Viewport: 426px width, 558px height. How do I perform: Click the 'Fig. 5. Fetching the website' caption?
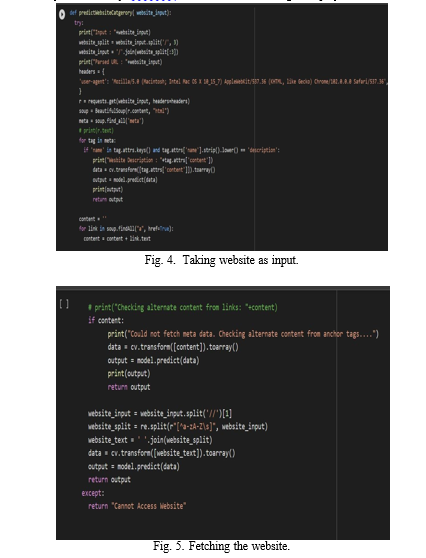tap(221, 546)
